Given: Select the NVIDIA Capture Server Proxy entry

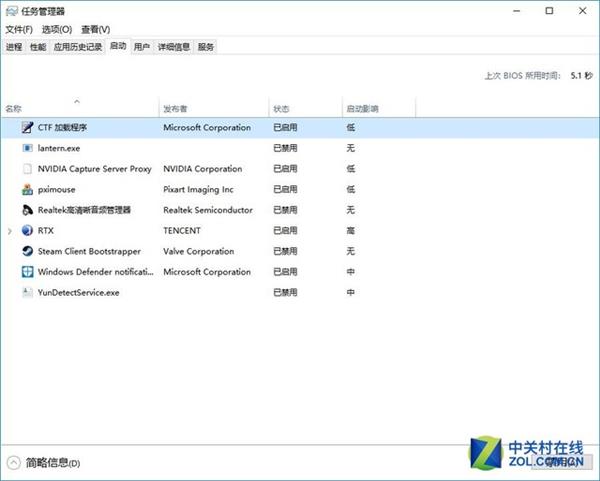Looking at the screenshot, I should click(95, 169).
